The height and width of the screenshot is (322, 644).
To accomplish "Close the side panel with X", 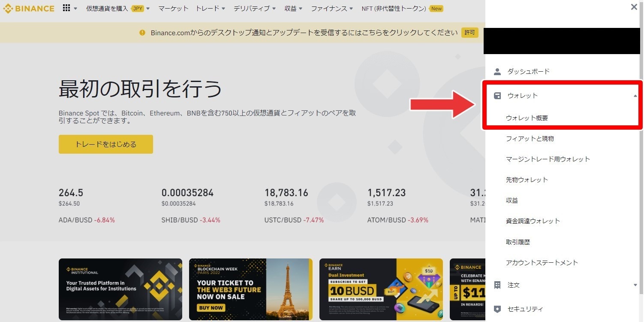I will (x=634, y=7).
